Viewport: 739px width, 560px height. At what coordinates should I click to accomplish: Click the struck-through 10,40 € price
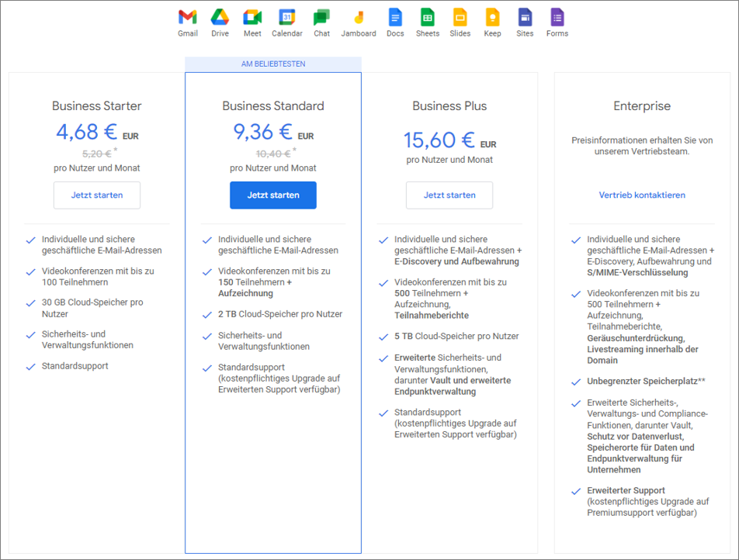(273, 154)
